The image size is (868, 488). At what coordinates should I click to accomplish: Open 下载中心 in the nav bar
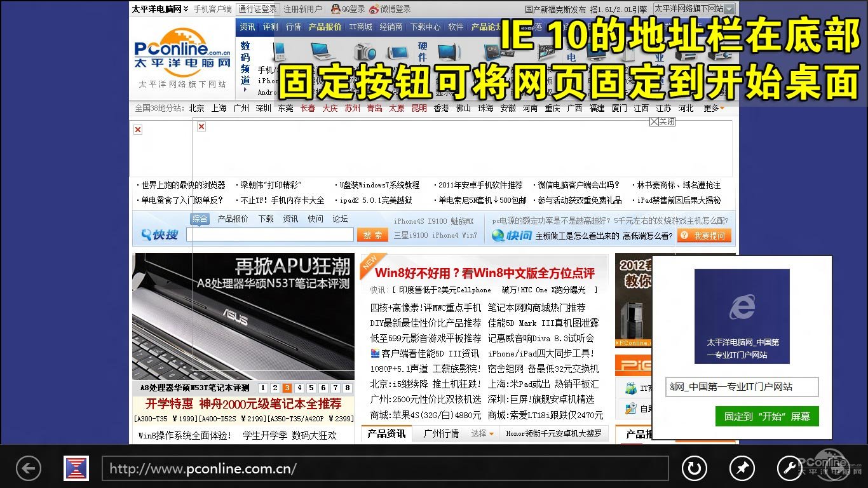coord(425,27)
